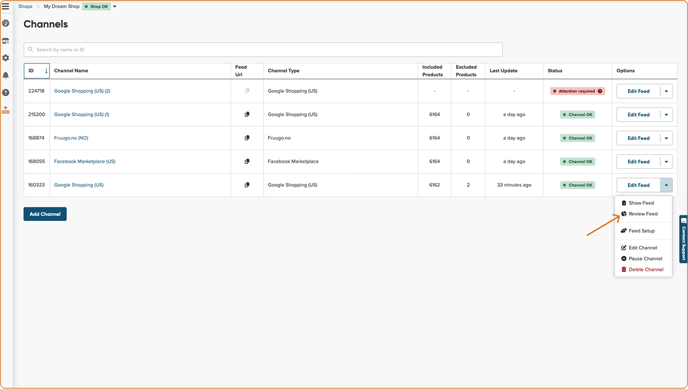
Task: Collapse the open options dropdown for channel 160323
Action: coord(666,185)
